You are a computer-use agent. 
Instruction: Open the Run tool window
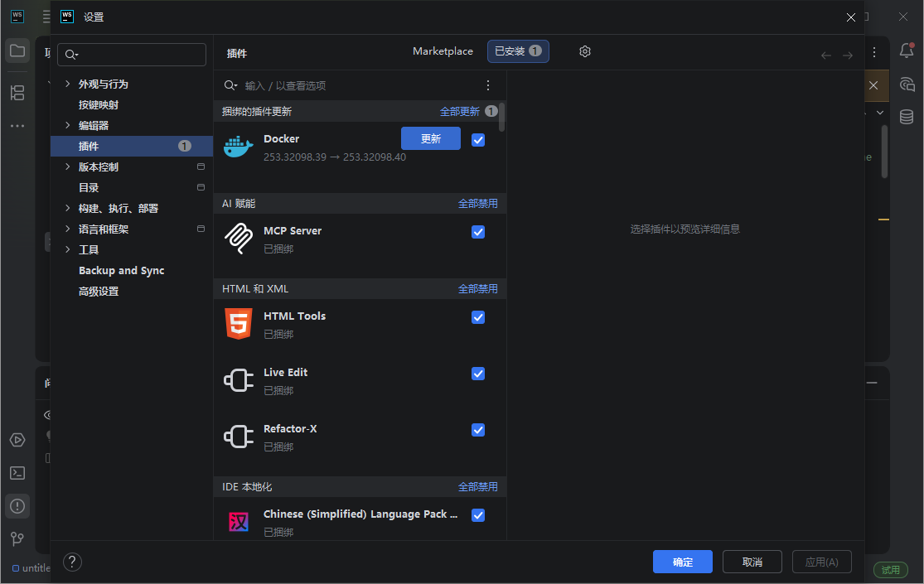click(17, 440)
